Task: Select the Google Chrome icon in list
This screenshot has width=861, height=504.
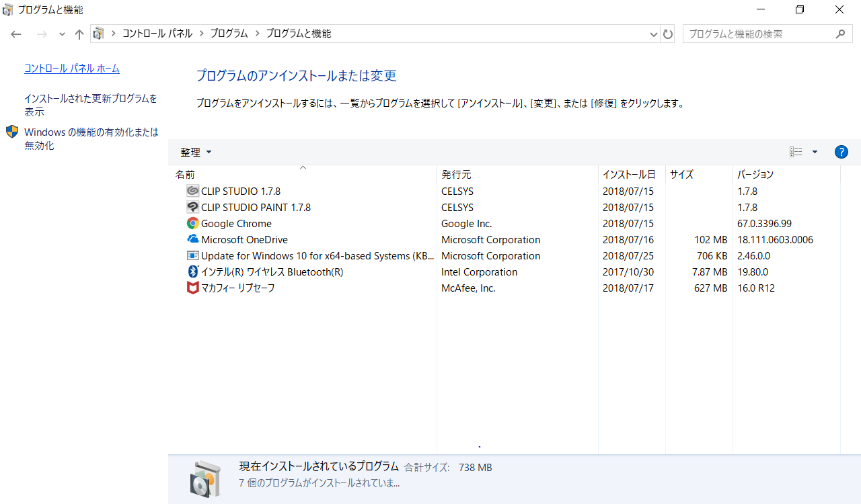Action: pyautogui.click(x=192, y=224)
